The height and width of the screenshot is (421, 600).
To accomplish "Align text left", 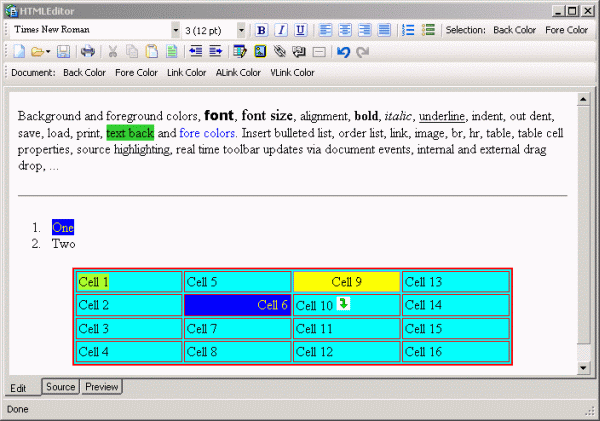I will (326, 30).
